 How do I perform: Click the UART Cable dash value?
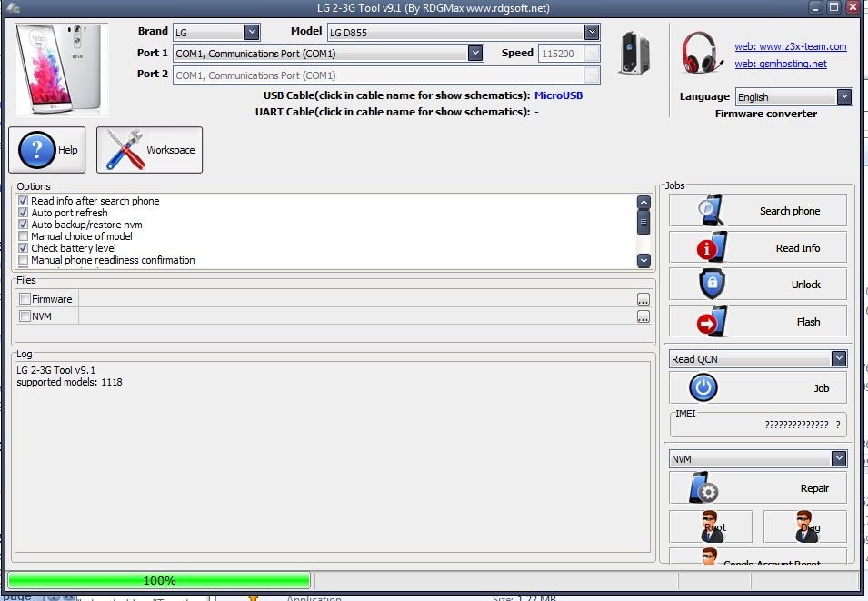click(536, 112)
